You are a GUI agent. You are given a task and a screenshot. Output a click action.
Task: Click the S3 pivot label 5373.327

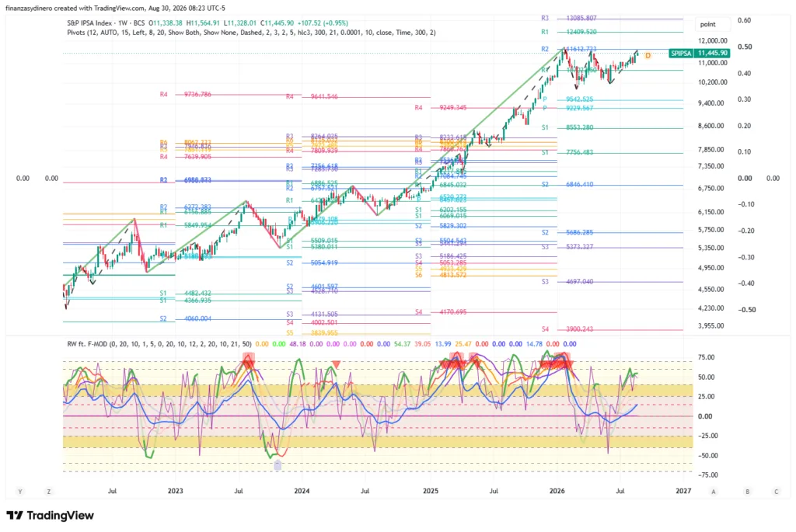[579, 246]
